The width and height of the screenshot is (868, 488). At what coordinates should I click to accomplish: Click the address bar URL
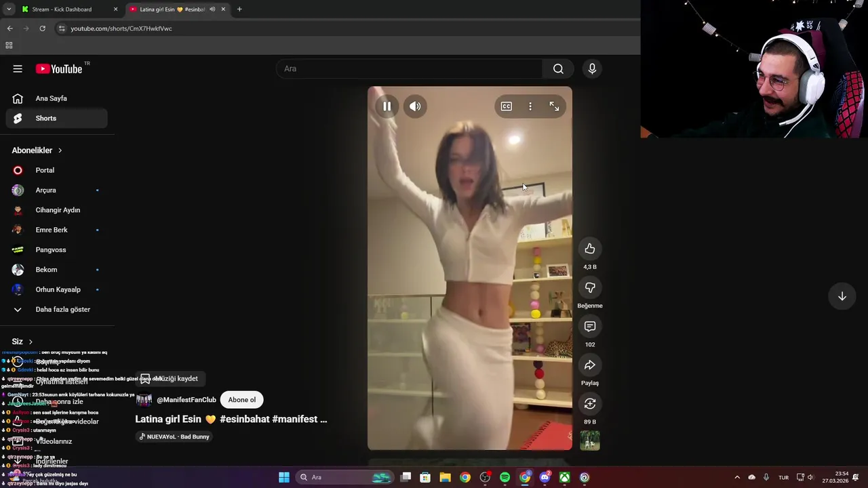click(x=121, y=28)
